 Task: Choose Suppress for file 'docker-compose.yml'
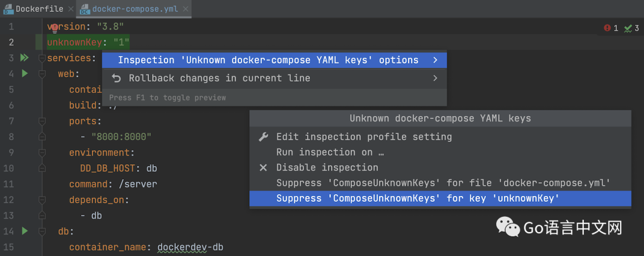click(x=443, y=183)
